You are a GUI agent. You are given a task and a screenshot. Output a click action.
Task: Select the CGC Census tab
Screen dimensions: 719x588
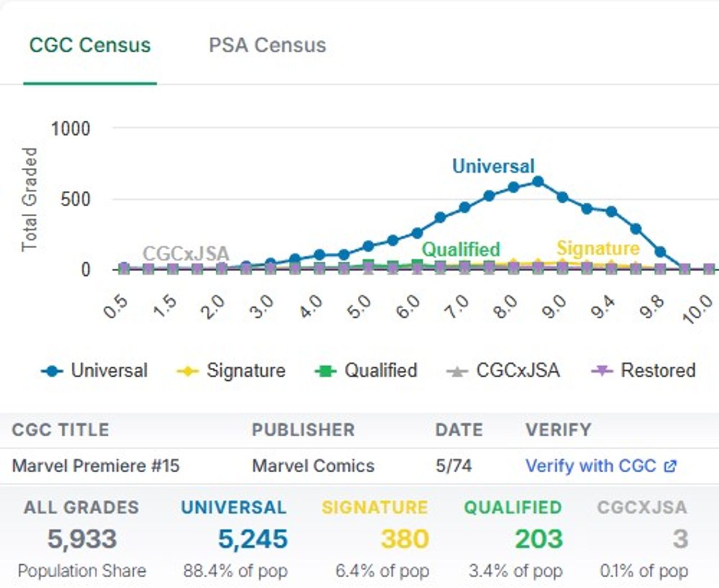pyautogui.click(x=90, y=45)
